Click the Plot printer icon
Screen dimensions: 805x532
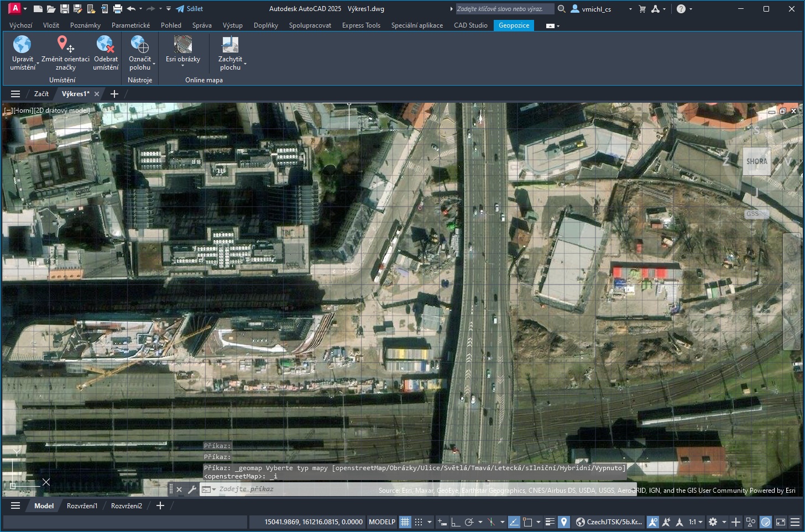click(x=117, y=9)
